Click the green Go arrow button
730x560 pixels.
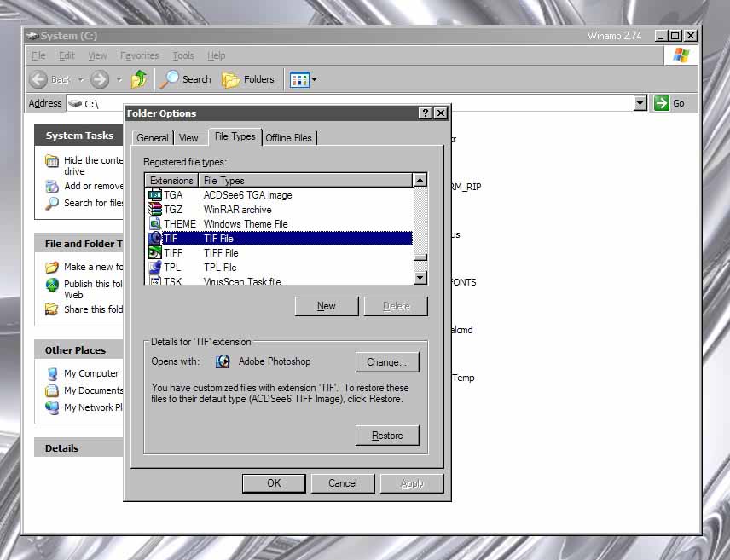[661, 103]
